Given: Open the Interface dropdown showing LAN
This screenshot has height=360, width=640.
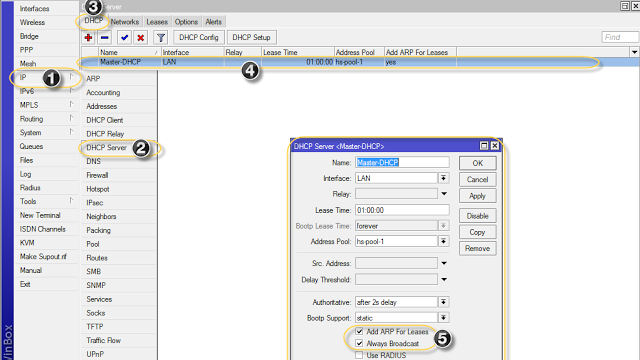Looking at the screenshot, I should (443, 178).
